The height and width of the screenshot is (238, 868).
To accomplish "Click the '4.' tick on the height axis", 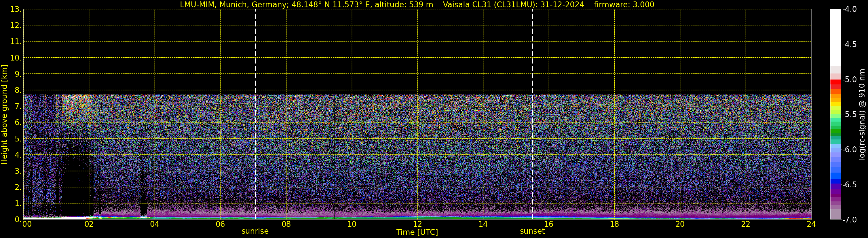I will [x=18, y=155].
